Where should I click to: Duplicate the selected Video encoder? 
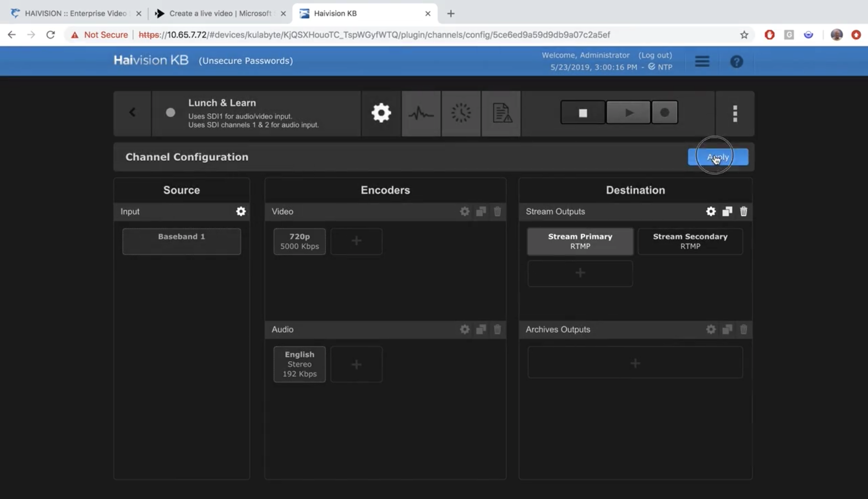(481, 212)
